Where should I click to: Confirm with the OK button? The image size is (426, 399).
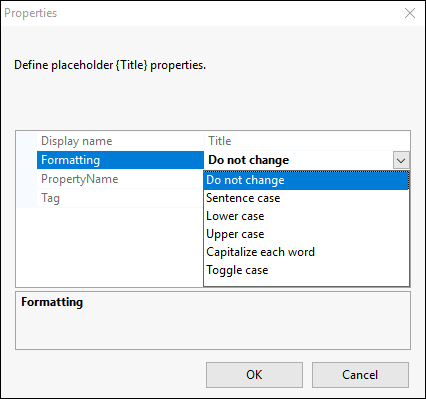point(254,375)
